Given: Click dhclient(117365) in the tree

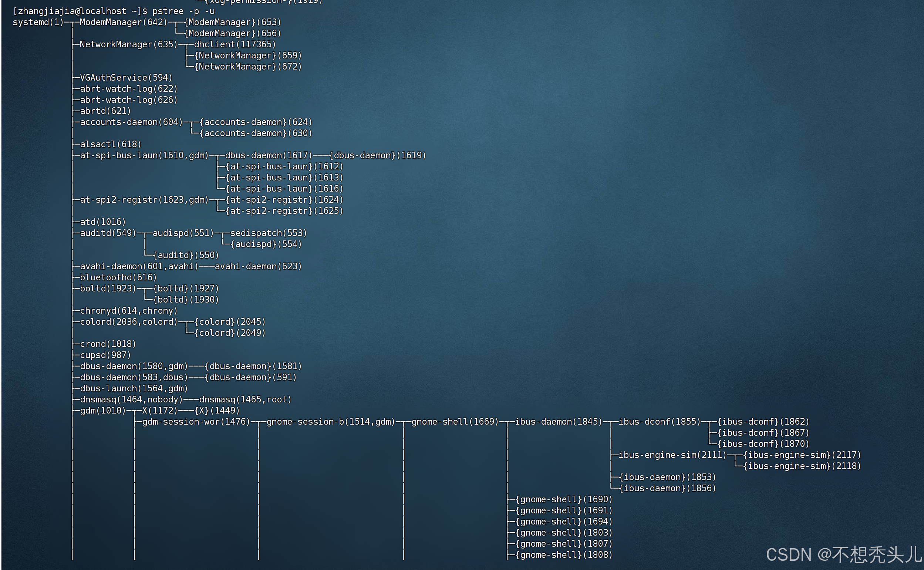Looking at the screenshot, I should point(235,44).
